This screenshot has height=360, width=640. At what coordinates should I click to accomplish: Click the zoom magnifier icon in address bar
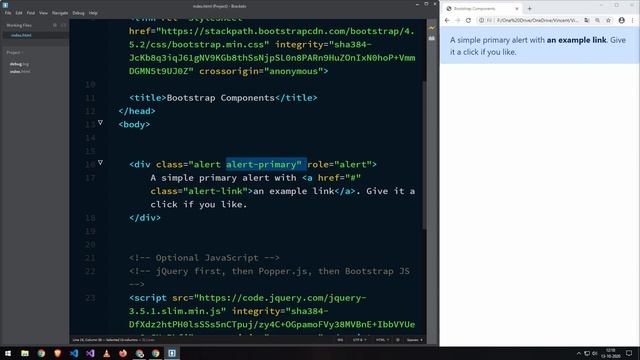click(597, 20)
